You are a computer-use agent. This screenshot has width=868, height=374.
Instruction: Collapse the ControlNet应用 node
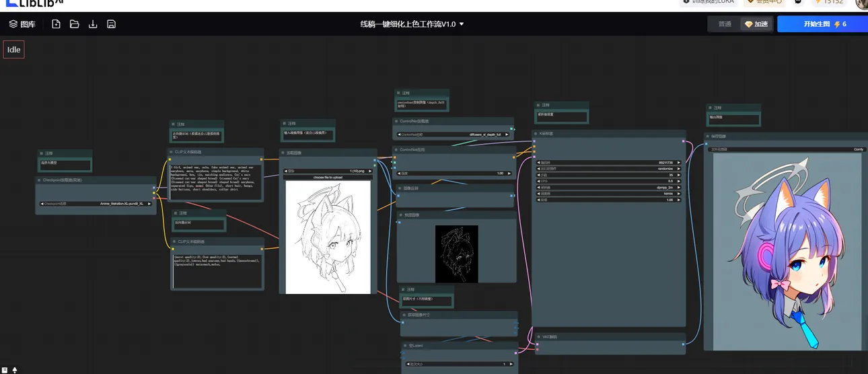coord(396,149)
